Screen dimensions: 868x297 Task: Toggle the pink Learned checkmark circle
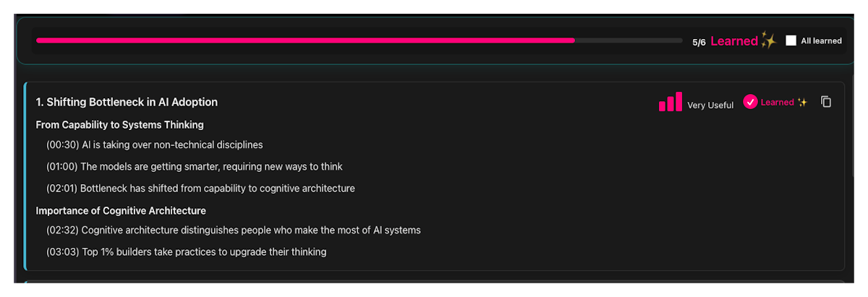click(750, 103)
